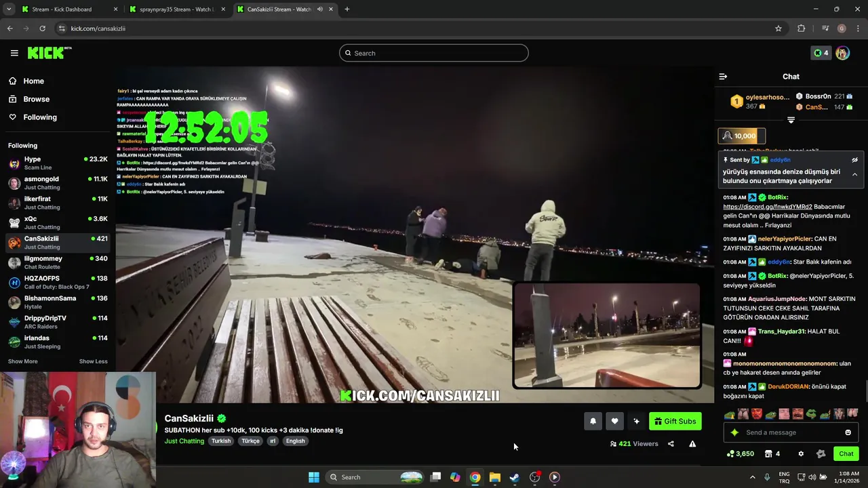Open lilgmommey channel in Following list

[58, 262]
